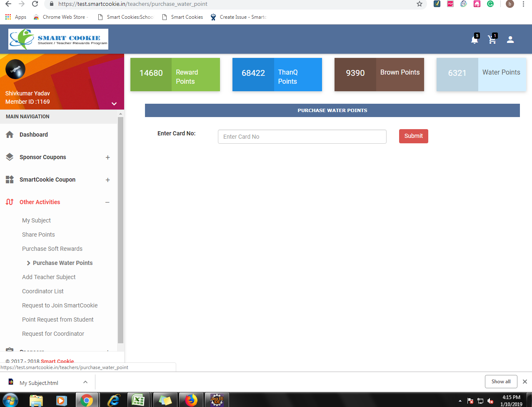Open Firefox from the taskbar
Viewport: 532px width, 407px height.
(191, 400)
